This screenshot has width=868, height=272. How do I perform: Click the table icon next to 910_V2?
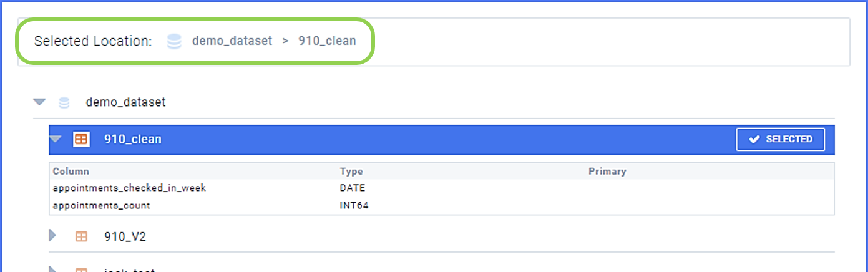[81, 236]
